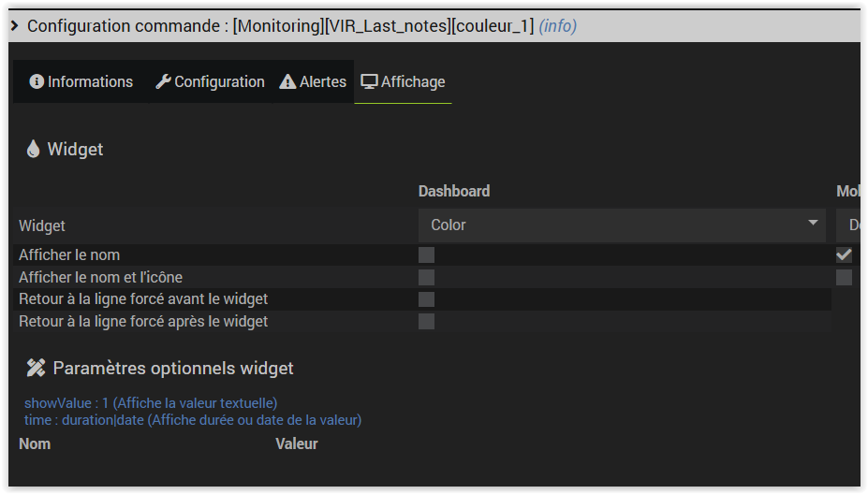Click the tools icon beside Paramètres optionnels
This screenshot has height=494, width=868.
pyautogui.click(x=36, y=368)
